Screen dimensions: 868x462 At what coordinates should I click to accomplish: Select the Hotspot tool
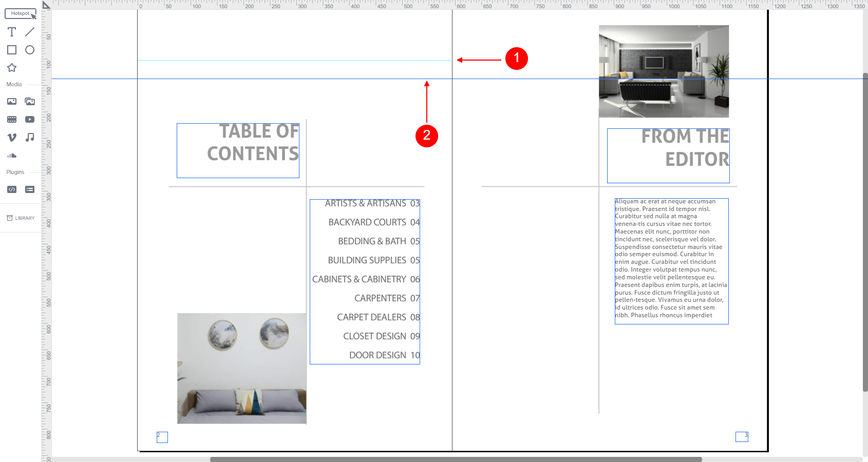[21, 13]
